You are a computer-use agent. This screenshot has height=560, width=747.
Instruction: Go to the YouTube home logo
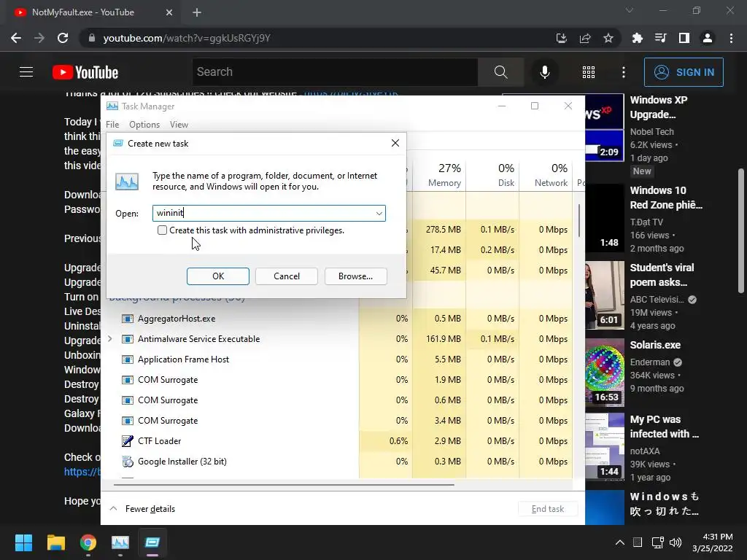click(x=85, y=72)
